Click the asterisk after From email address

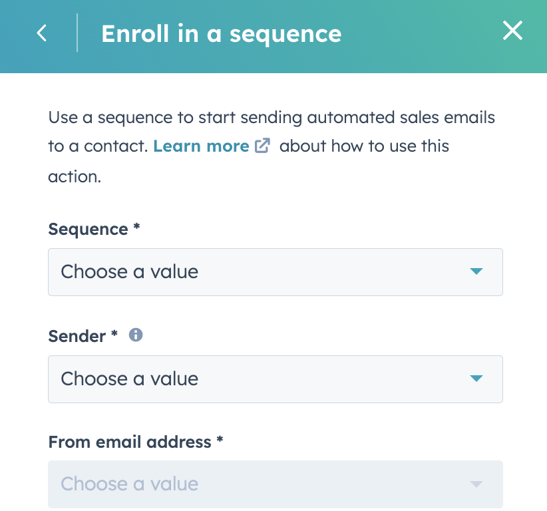[x=220, y=439]
